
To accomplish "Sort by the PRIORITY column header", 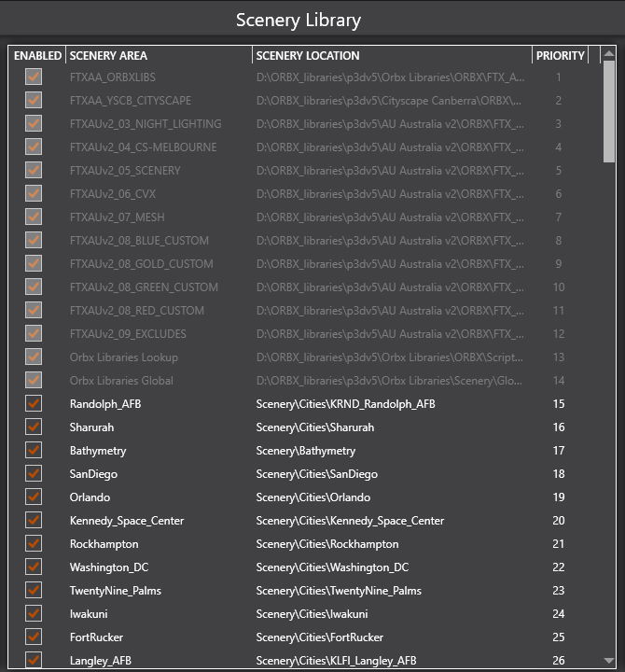I will click(x=560, y=56).
